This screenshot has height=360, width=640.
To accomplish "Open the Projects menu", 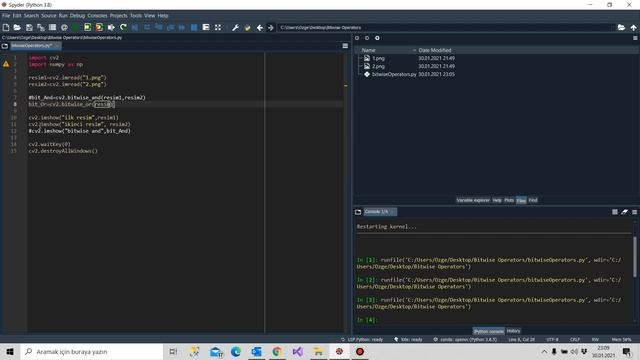I will pos(118,16).
